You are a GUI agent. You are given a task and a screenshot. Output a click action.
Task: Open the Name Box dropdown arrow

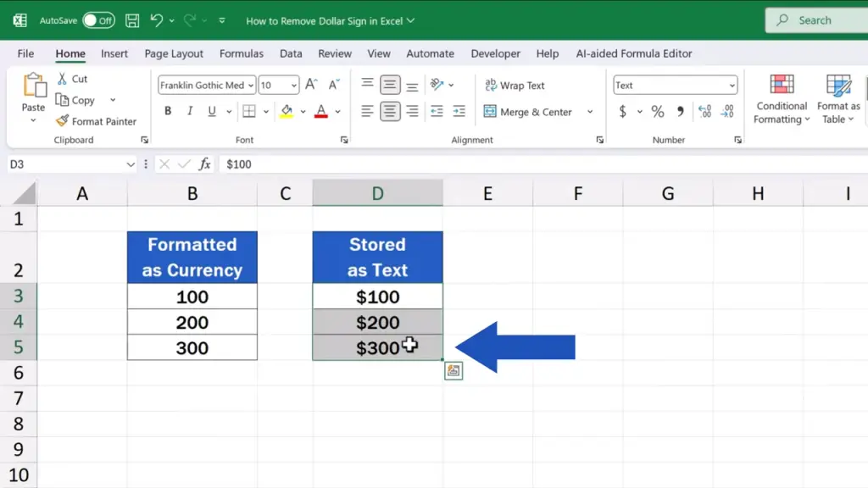click(131, 164)
